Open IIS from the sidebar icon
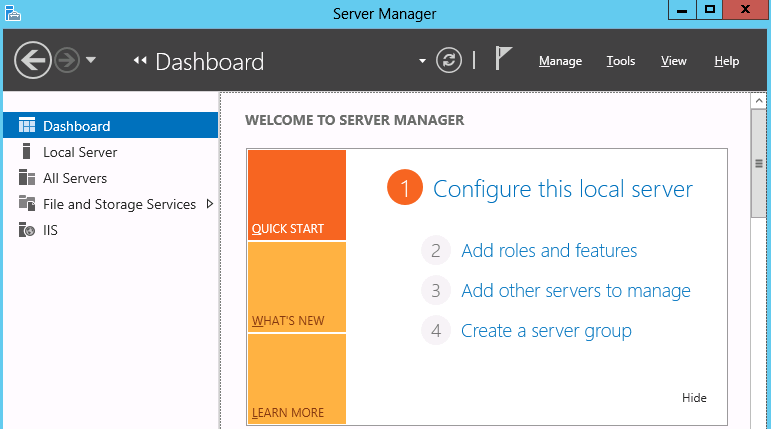The height and width of the screenshot is (429, 771). pyautogui.click(x=27, y=230)
